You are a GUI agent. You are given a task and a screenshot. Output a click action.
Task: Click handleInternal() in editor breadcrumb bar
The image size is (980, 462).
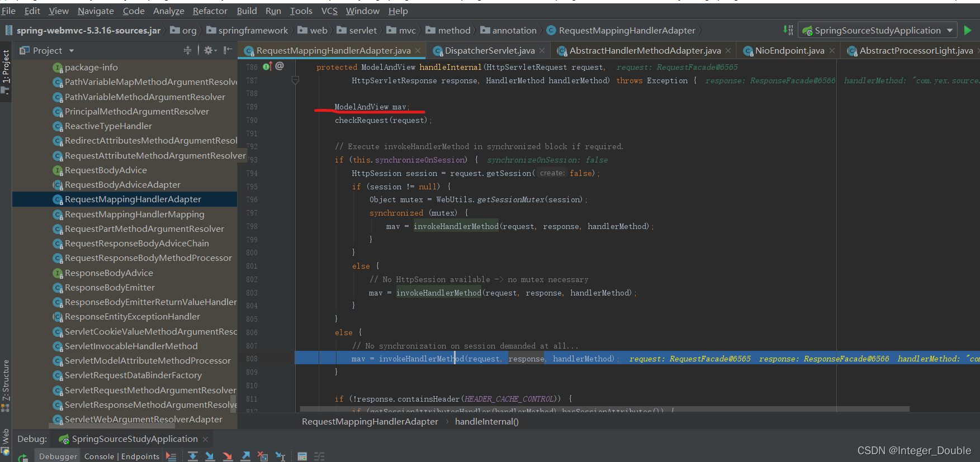486,422
